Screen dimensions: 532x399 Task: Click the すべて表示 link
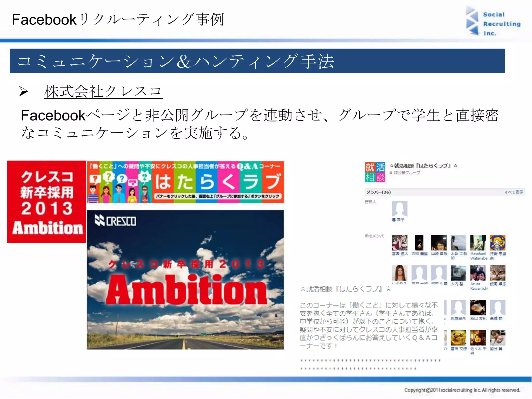coord(514,192)
